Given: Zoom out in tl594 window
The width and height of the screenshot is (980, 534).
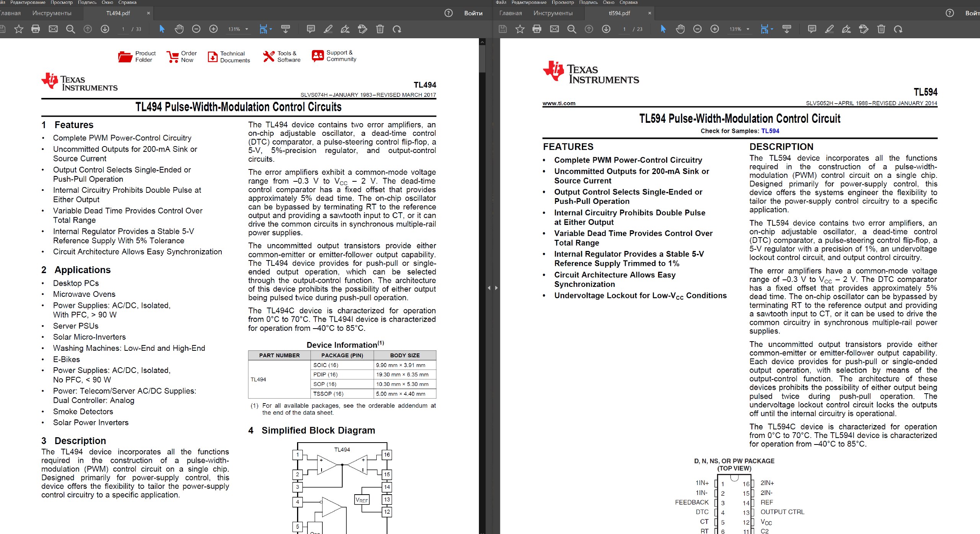Looking at the screenshot, I should coord(697,29).
